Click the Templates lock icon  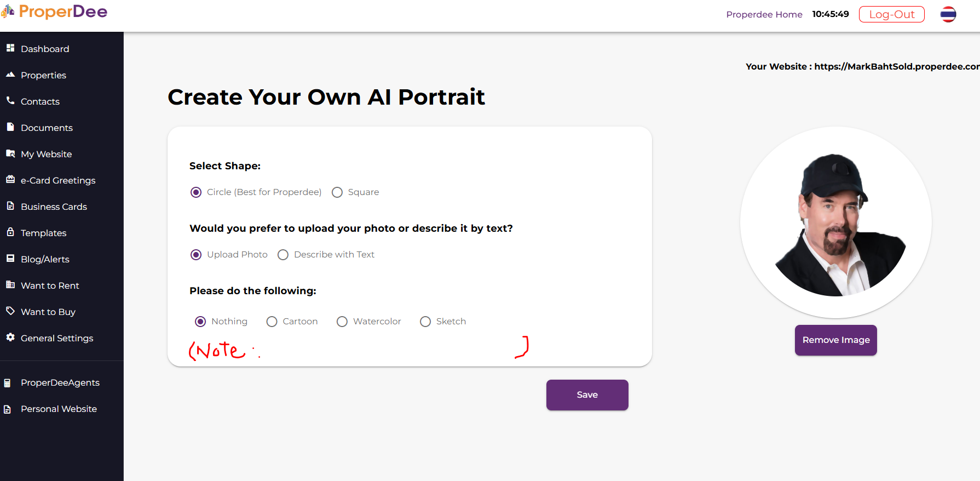coord(10,232)
